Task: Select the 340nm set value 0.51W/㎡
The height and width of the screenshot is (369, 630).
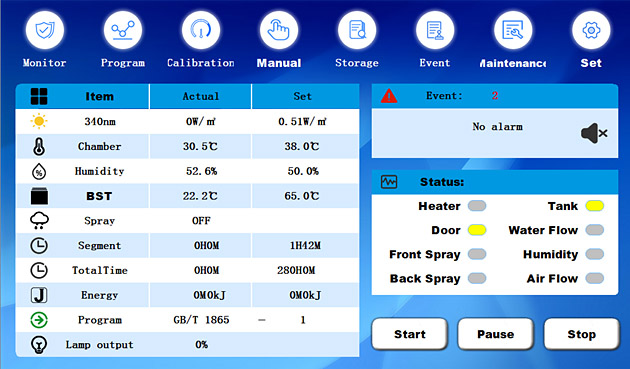Action: (x=302, y=121)
